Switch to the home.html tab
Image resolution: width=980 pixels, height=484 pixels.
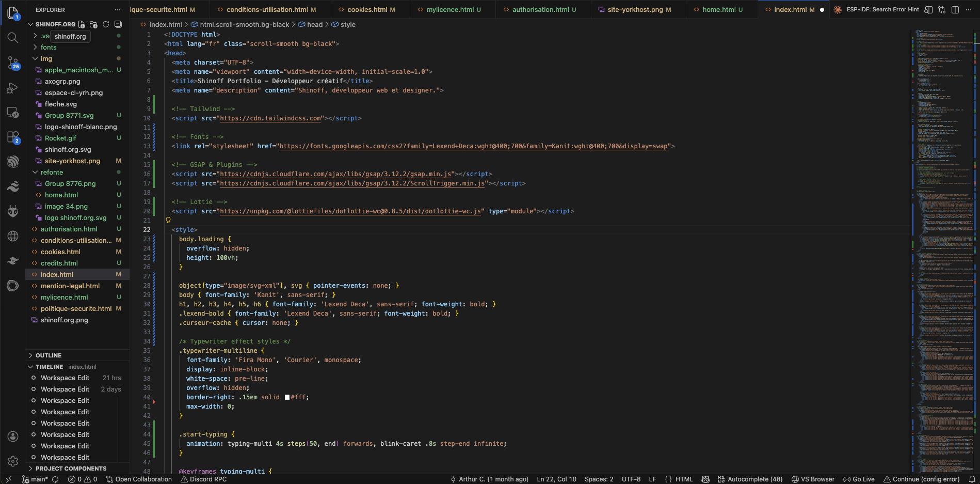718,10
